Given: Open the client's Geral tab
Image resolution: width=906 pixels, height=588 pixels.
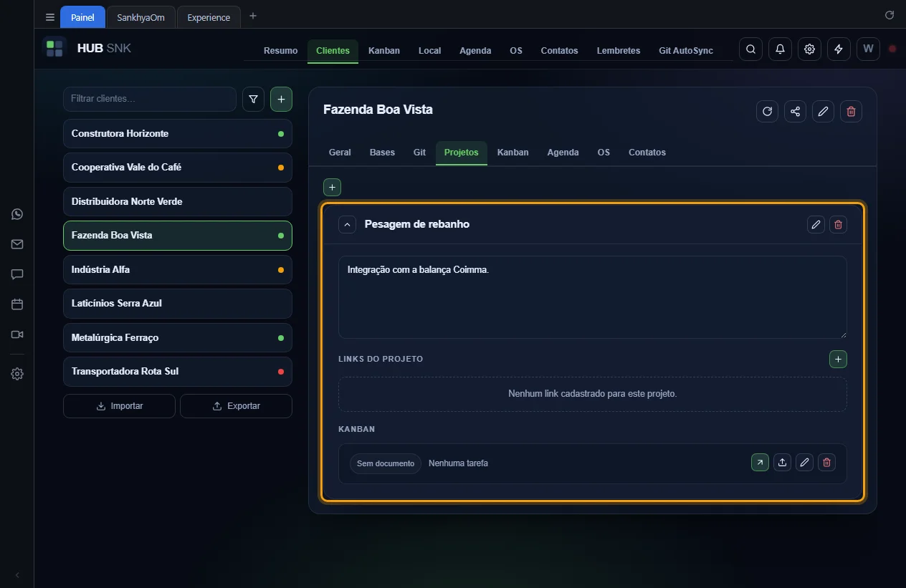Looking at the screenshot, I should click(340, 153).
